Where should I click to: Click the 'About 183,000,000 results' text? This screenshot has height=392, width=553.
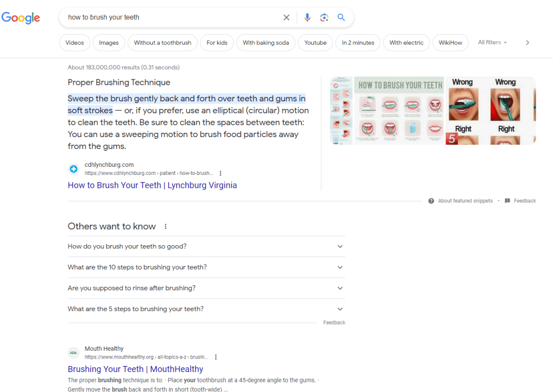pyautogui.click(x=124, y=67)
